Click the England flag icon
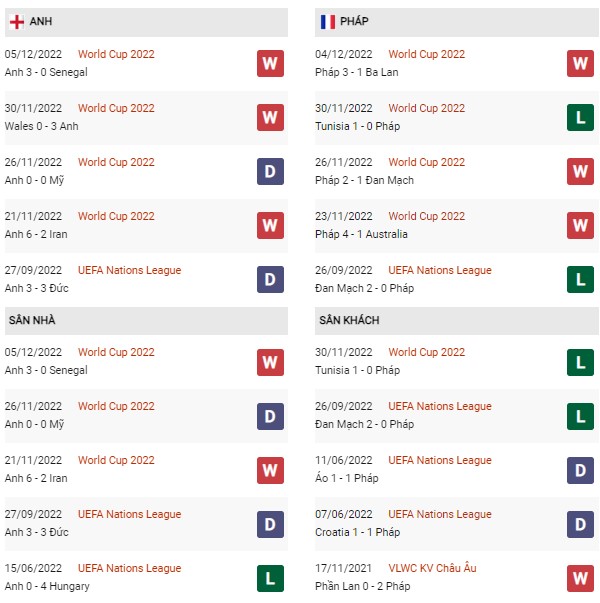Image resolution: width=600 pixels, height=603 pixels. click(x=18, y=21)
